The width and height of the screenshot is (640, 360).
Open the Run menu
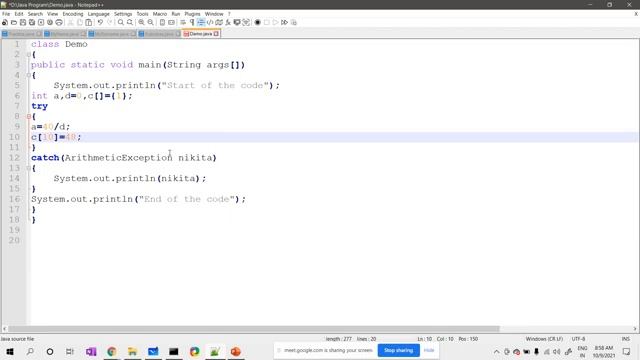(176, 14)
